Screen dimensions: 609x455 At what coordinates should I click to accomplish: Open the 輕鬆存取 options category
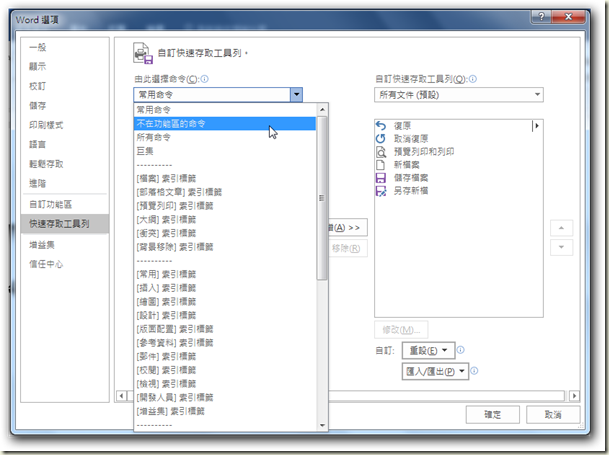pos(65,164)
